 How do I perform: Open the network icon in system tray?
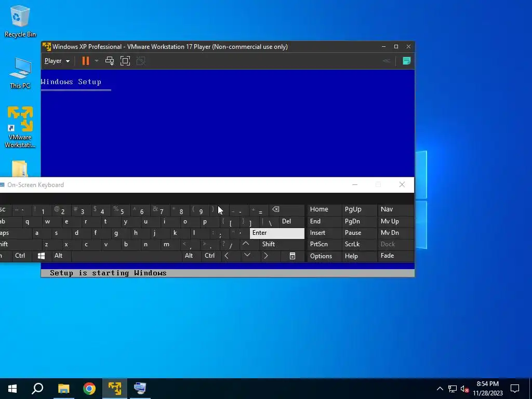(453, 389)
